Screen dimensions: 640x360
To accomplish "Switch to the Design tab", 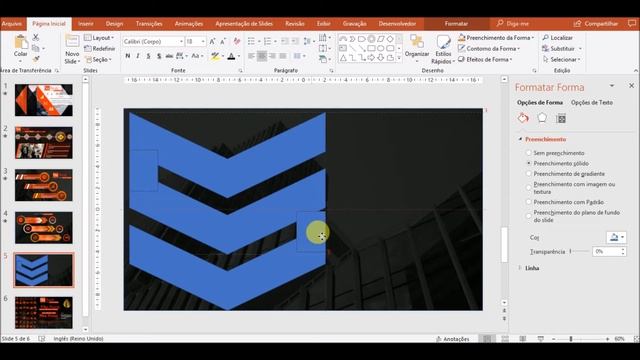I will pyautogui.click(x=114, y=24).
